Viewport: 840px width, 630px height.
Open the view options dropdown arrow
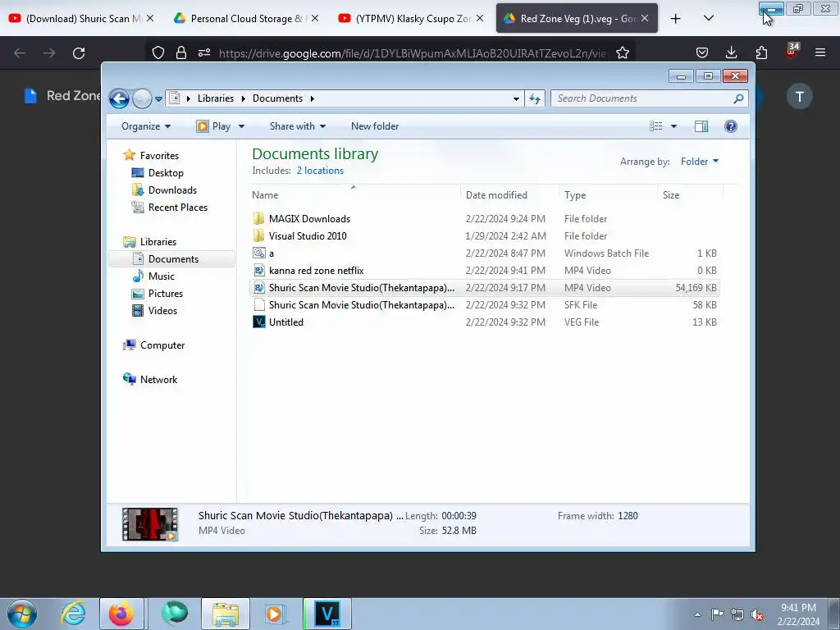point(674,126)
